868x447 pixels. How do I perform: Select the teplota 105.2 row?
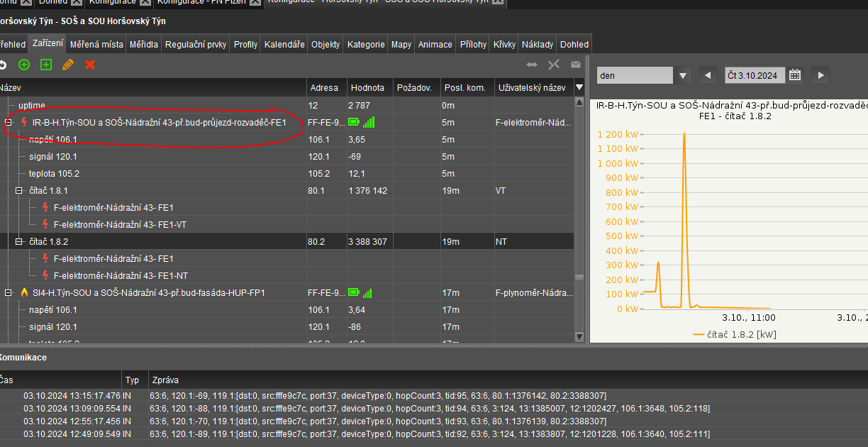(54, 174)
